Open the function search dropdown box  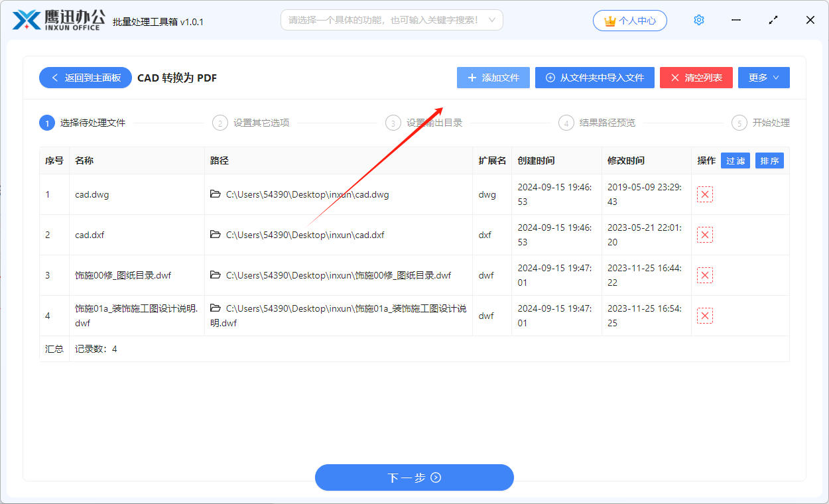coord(391,20)
